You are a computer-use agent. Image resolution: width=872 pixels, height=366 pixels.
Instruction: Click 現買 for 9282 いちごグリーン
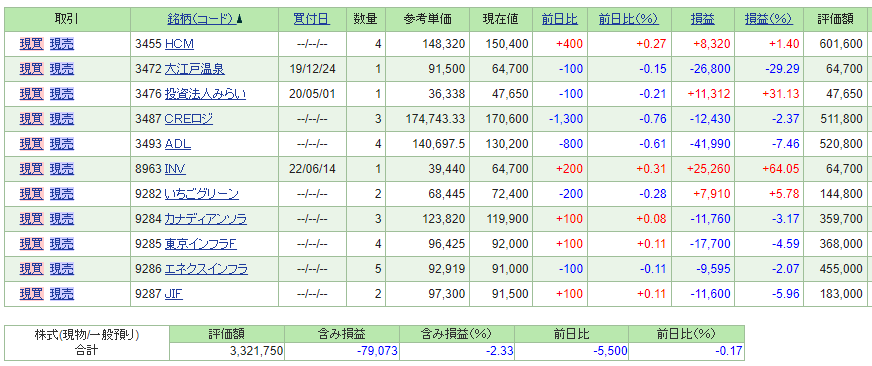[x=31, y=194]
